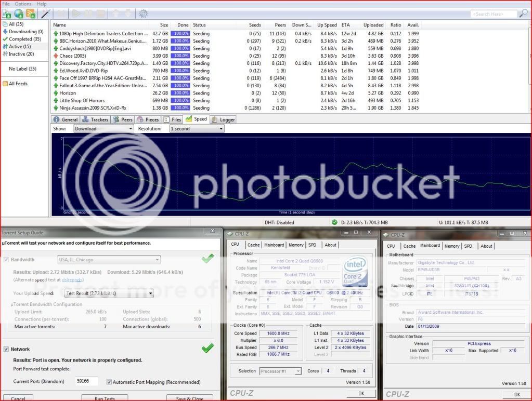This screenshot has height=401, width=532.
Task: Toggle the Bandwidth checkbox in Setup Guide
Action: point(6,260)
